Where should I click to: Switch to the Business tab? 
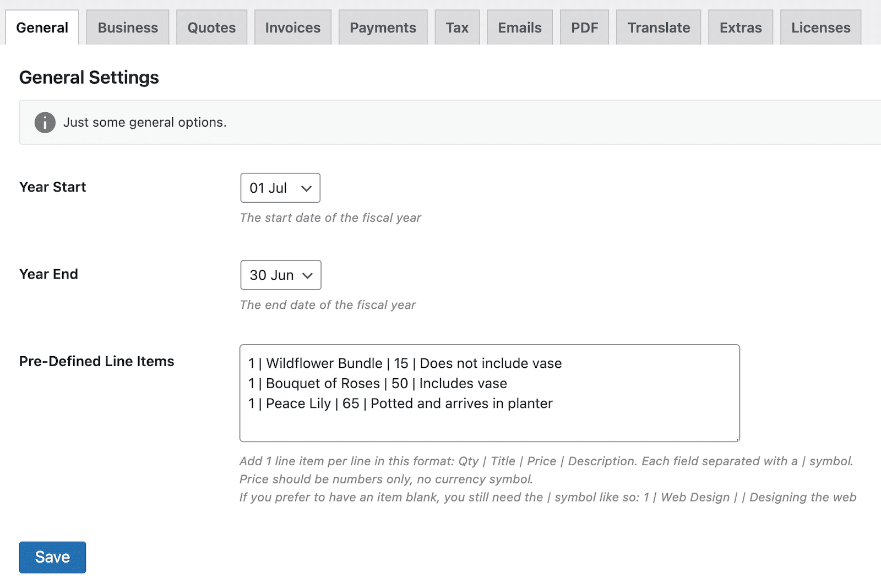(x=128, y=28)
